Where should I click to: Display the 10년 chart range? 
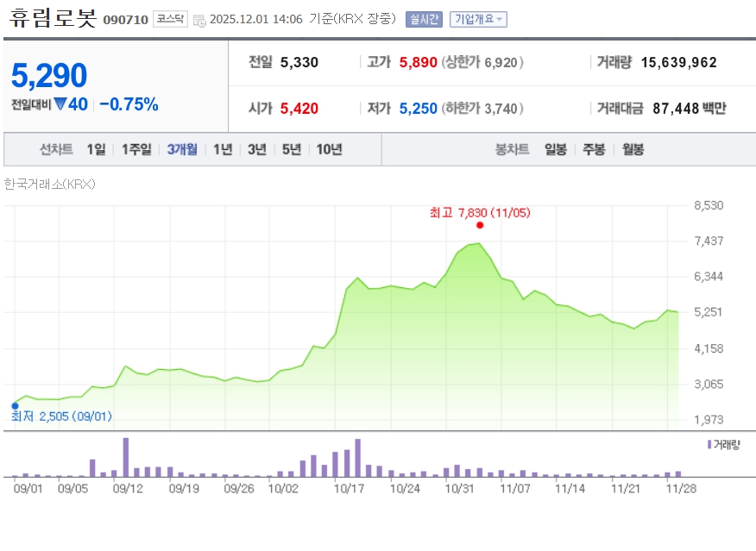[x=329, y=149]
